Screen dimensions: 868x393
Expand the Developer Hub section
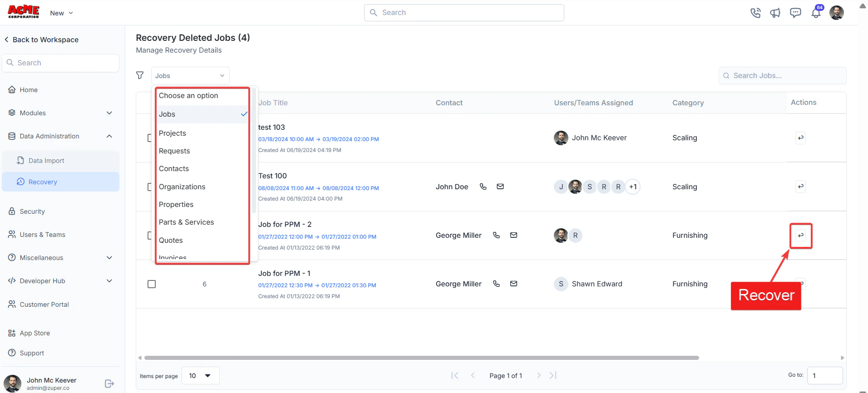point(60,281)
